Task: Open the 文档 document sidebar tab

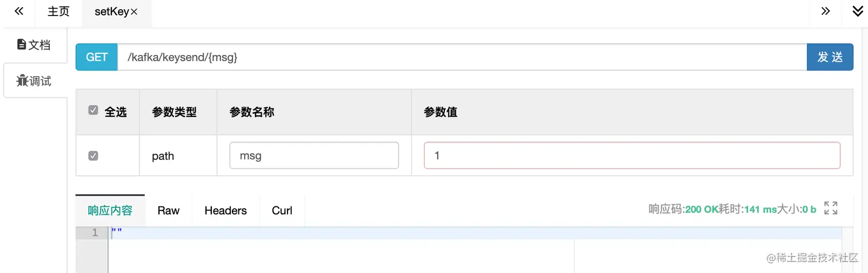Action: pyautogui.click(x=34, y=45)
